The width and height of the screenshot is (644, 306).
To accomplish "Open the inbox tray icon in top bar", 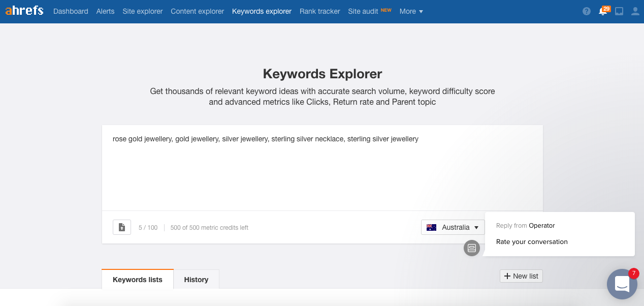I will (x=619, y=11).
